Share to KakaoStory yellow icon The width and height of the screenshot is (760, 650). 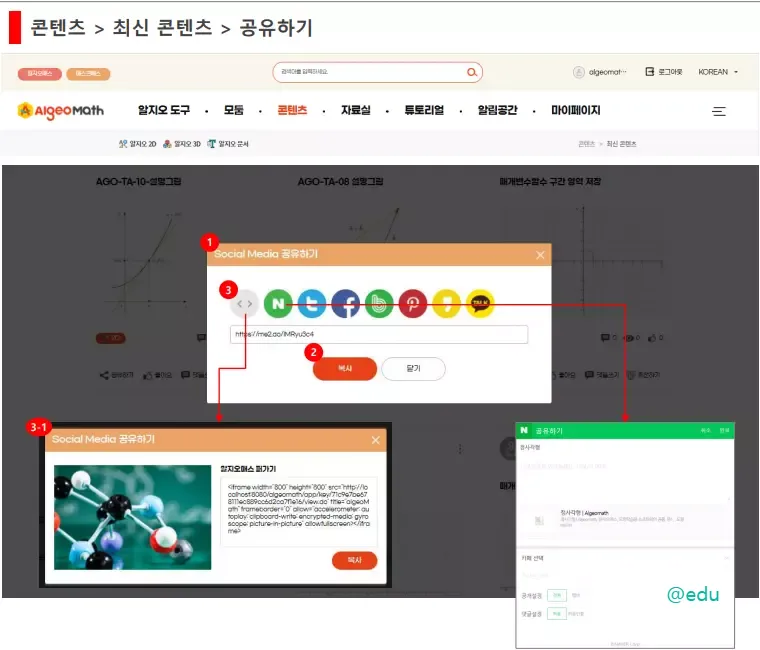point(446,304)
